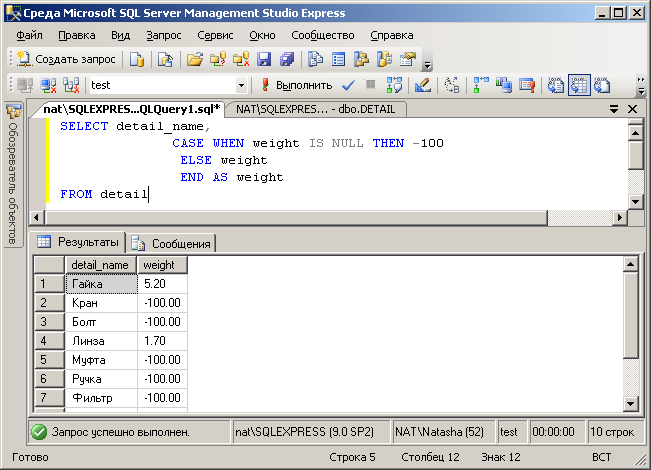
Task: Click the results grid scroll down arrow
Action: (631, 403)
